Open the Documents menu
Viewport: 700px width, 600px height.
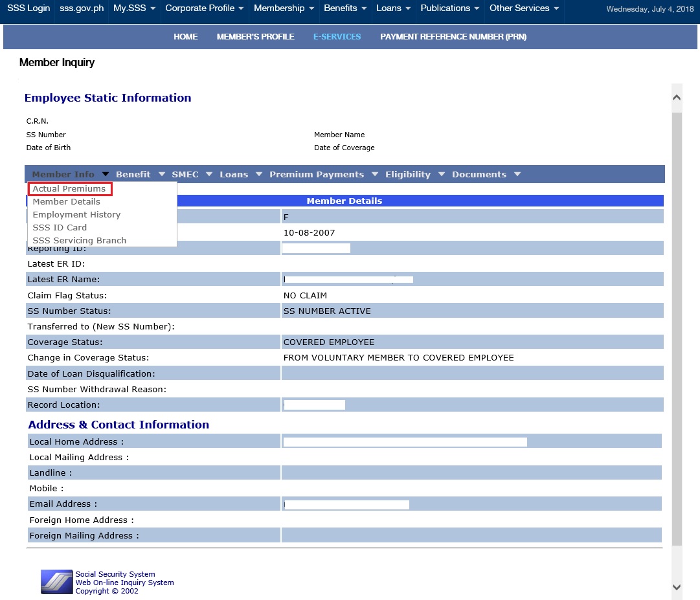coord(480,174)
